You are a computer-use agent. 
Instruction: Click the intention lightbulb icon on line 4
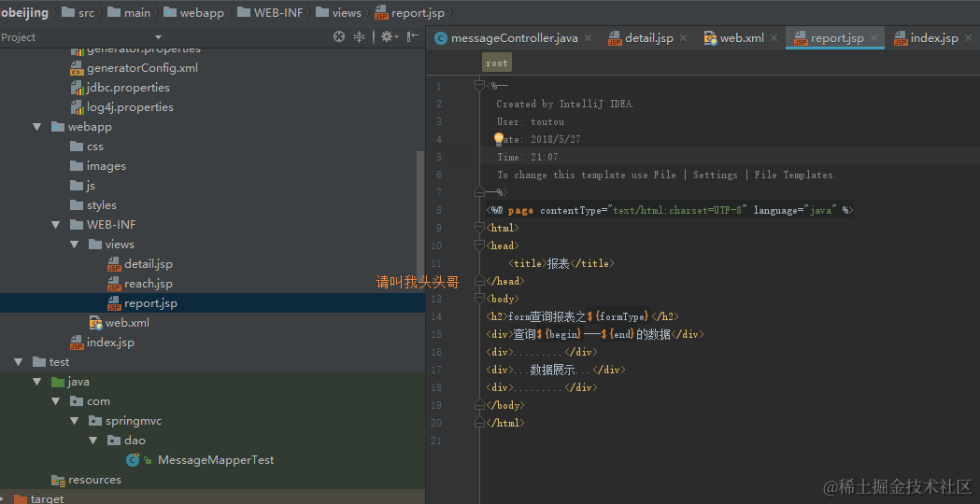tap(499, 139)
